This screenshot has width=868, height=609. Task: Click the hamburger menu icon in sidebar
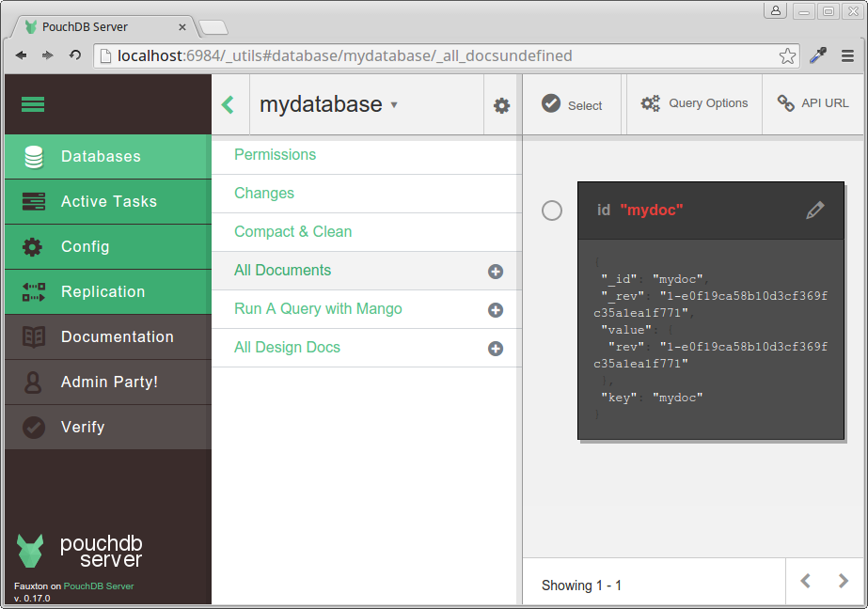tap(33, 104)
